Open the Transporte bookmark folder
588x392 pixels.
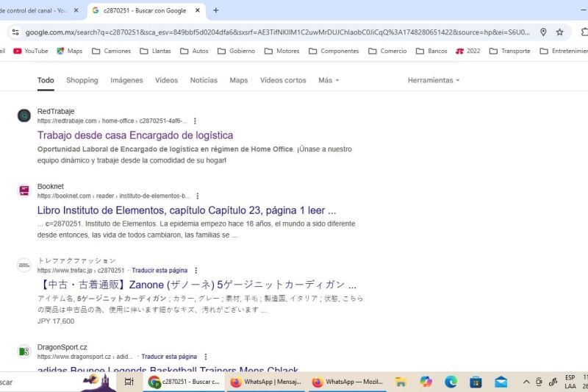point(509,51)
